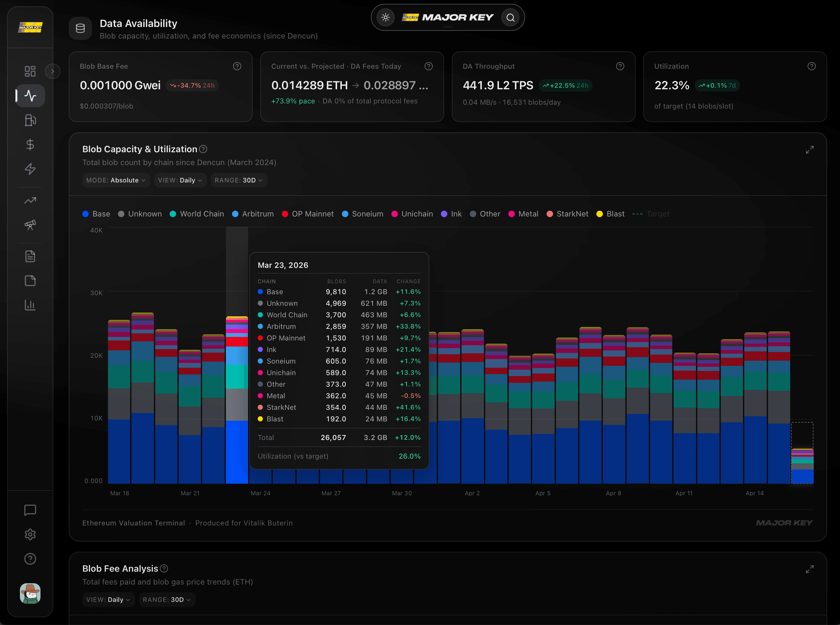Toggle Base series in chart legend
Image resolution: width=840 pixels, height=625 pixels.
coord(96,214)
